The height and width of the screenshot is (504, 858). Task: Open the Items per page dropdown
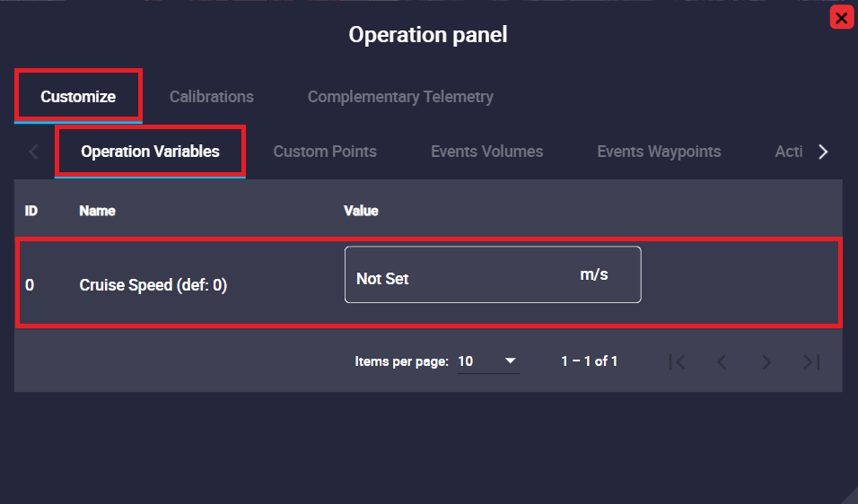tap(487, 361)
